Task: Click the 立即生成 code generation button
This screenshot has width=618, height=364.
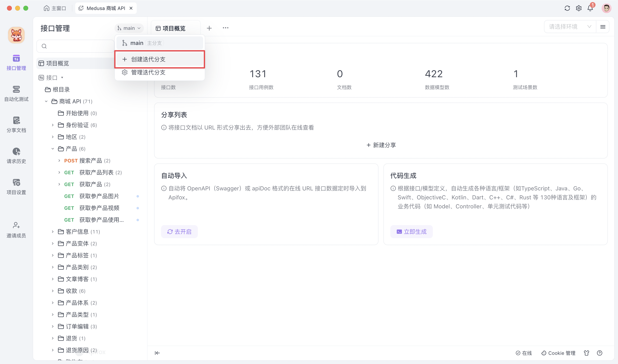Action: point(411,232)
